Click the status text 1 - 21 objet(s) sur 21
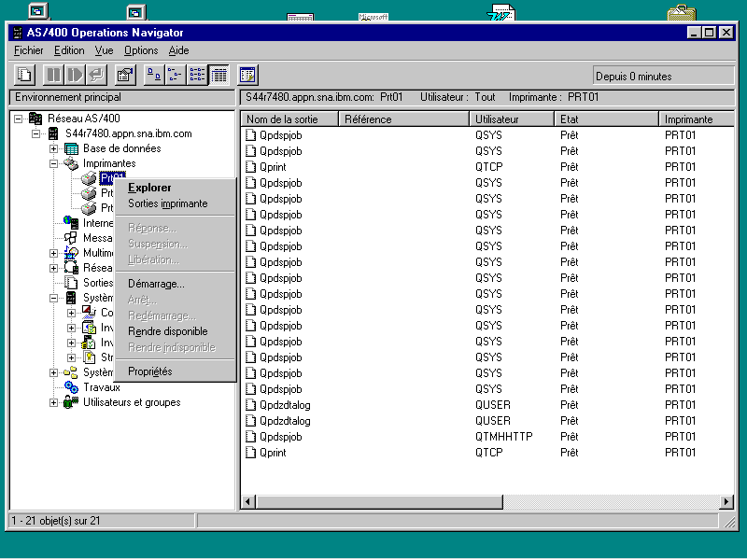The height and width of the screenshot is (560, 747). click(56, 521)
